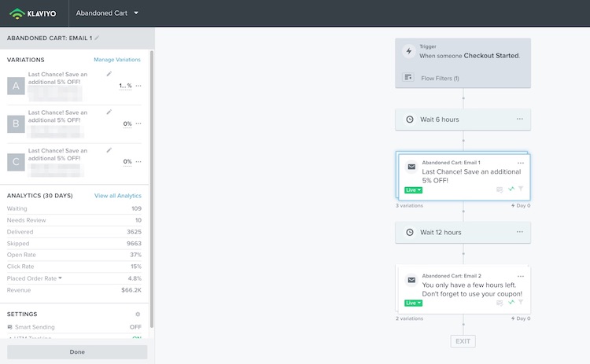This screenshot has height=364, width=590.
Task: Select the Checkout Started trigger card
Action: [x=463, y=63]
